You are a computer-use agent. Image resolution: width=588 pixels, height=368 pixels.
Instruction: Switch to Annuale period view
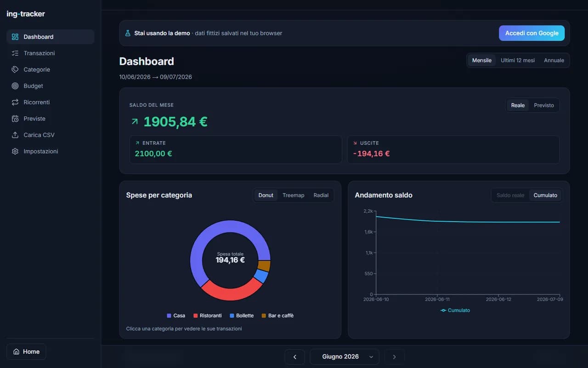[554, 60]
